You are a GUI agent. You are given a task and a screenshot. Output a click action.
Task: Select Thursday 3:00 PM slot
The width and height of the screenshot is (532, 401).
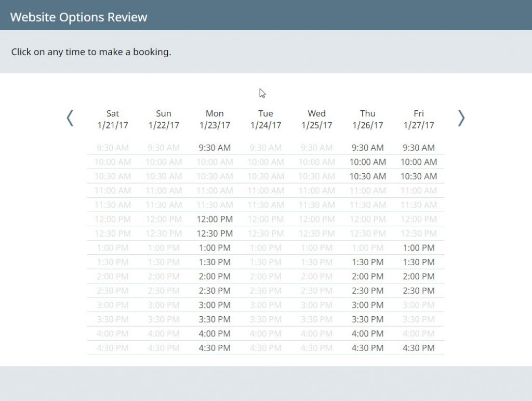coord(368,305)
